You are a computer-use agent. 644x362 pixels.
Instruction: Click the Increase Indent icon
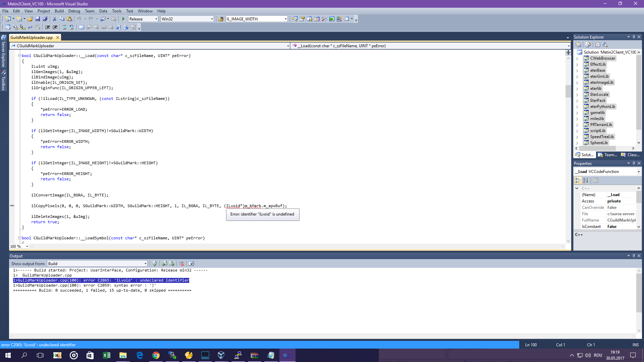55,27
